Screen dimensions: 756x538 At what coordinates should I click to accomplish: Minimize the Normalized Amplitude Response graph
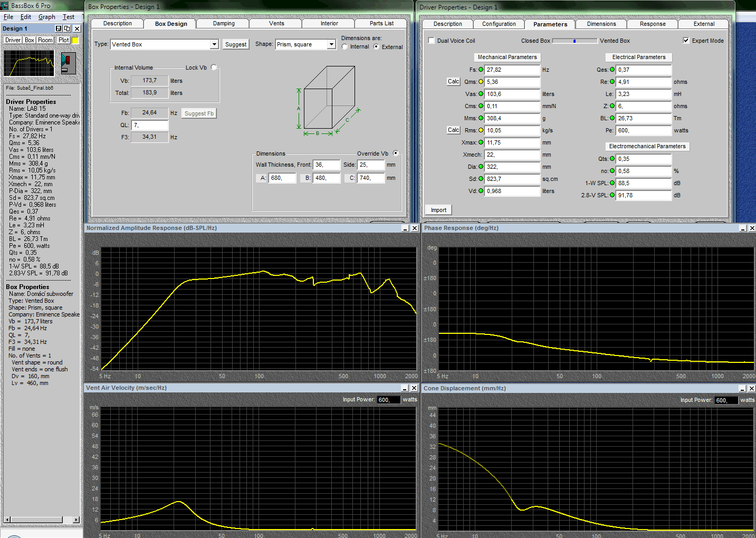pos(405,228)
